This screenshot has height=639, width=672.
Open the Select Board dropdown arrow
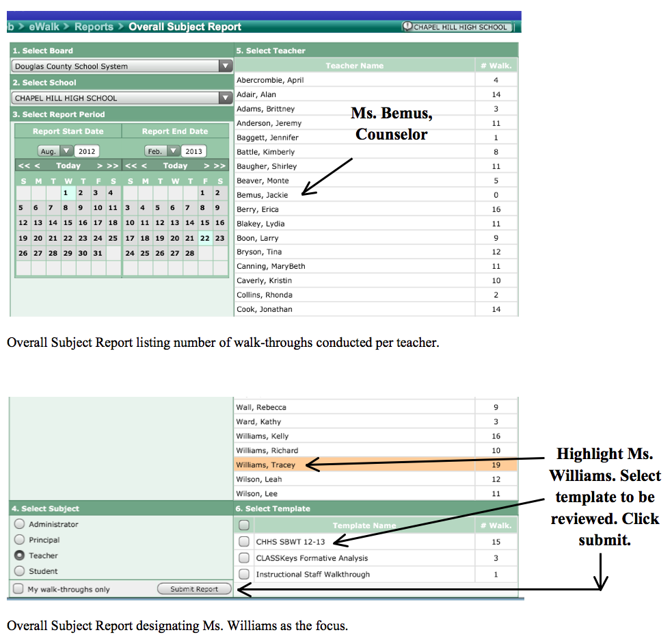click(226, 66)
